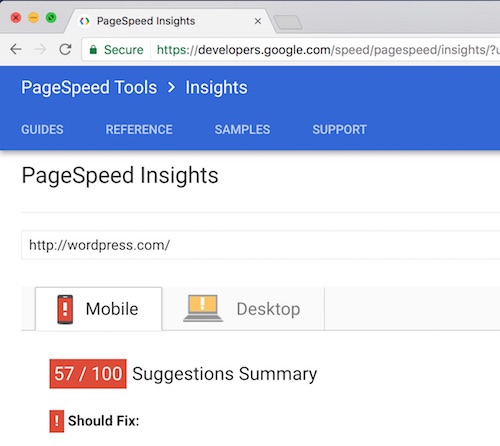The height and width of the screenshot is (446, 500).
Task: Click the Insights breadcrumb link
Action: (216, 88)
